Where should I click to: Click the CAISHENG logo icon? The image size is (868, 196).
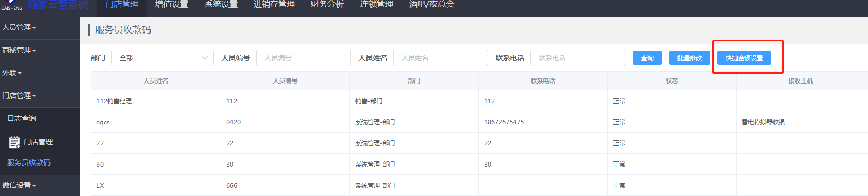click(x=11, y=5)
